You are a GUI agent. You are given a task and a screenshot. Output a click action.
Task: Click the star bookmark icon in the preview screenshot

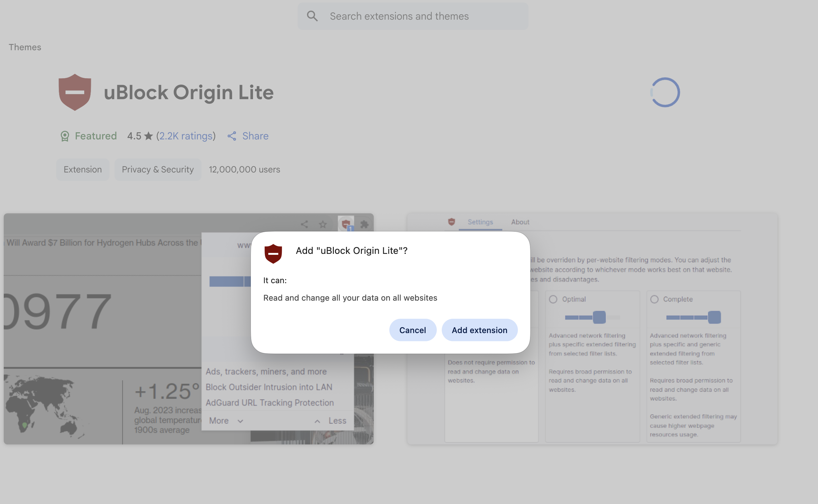coord(323,224)
